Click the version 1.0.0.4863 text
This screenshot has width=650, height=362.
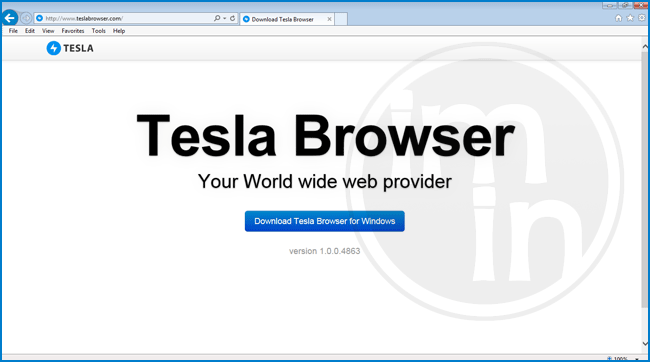pyautogui.click(x=325, y=251)
